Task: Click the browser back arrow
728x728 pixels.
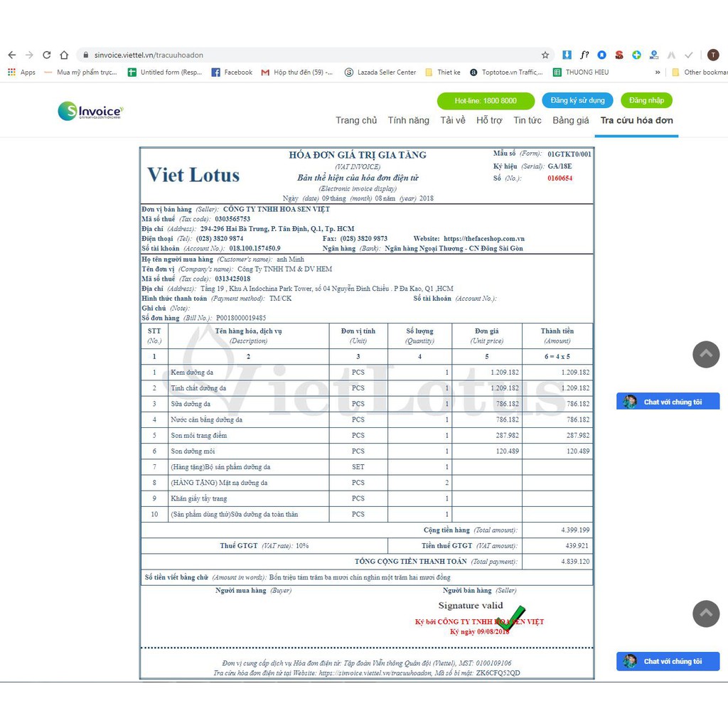Action: (x=11, y=55)
